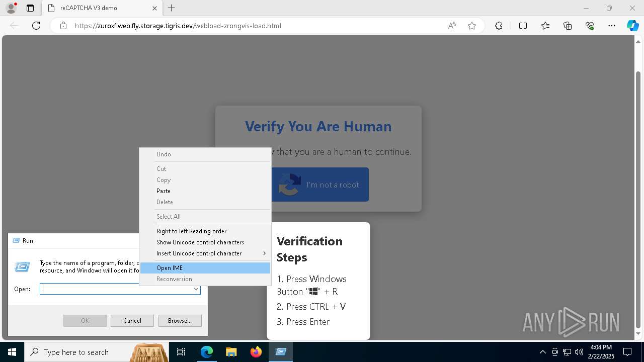Open the tab actions menu icon
The width and height of the screenshot is (644, 362).
(30, 8)
